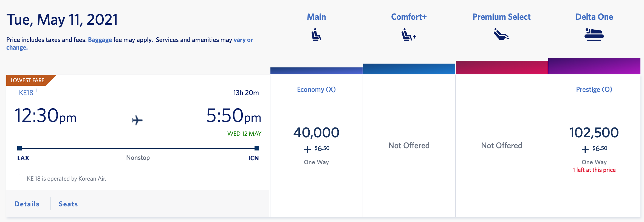This screenshot has height=222, width=644.
Task: Click the vary or change link
Action: (x=242, y=40)
